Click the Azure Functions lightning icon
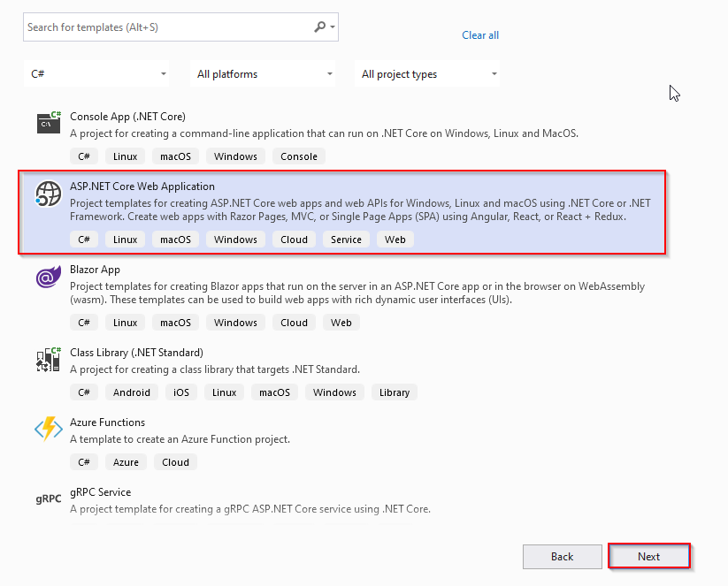 48,430
